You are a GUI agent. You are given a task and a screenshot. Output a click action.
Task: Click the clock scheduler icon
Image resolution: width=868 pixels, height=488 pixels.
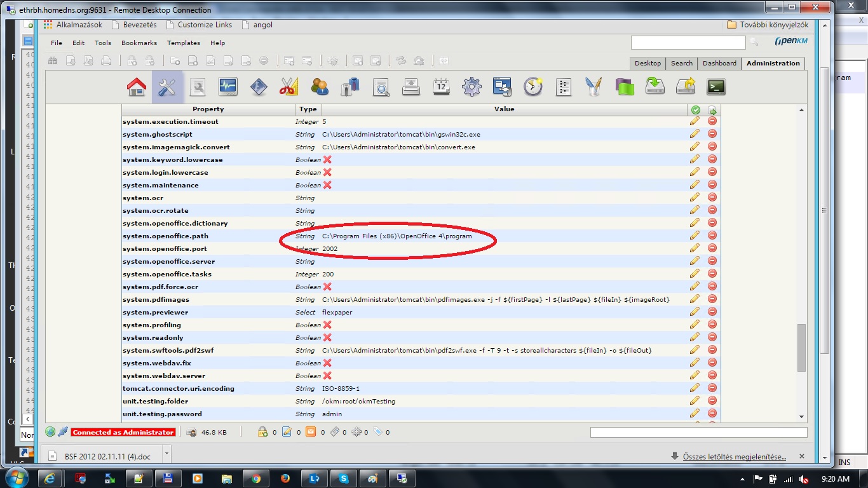coord(532,87)
